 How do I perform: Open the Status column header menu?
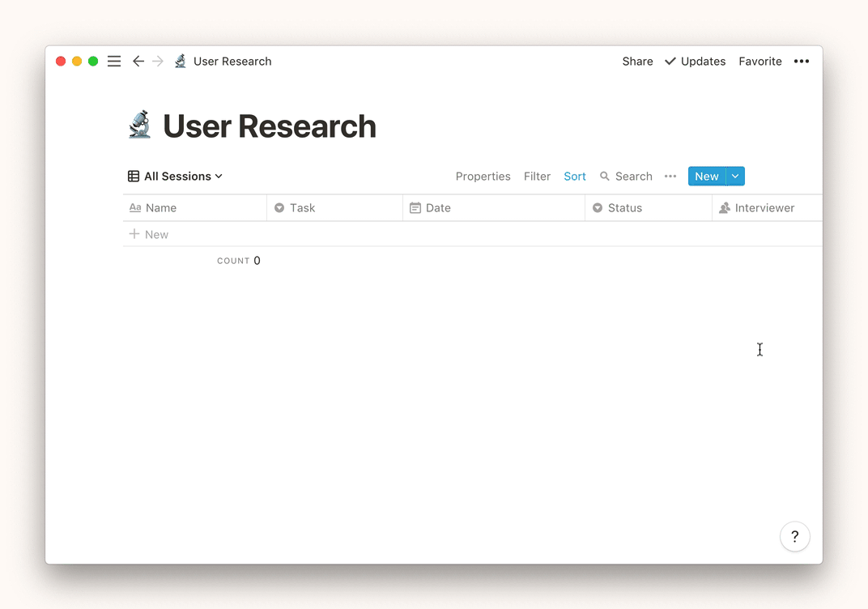[624, 208]
